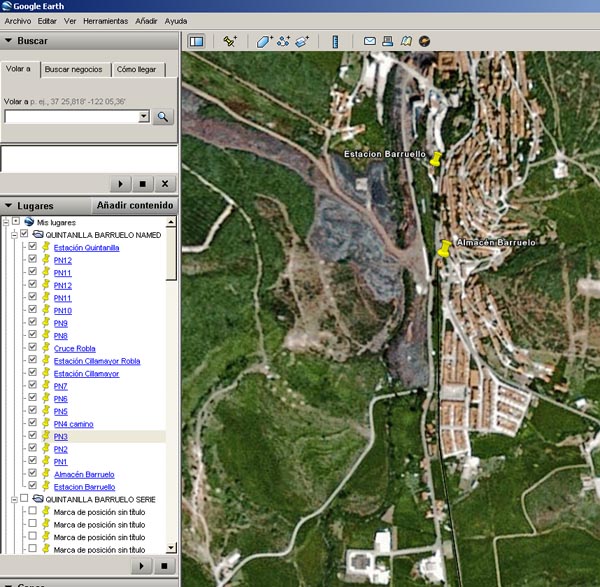
Task: Click the add image overlay icon
Action: 301,41
